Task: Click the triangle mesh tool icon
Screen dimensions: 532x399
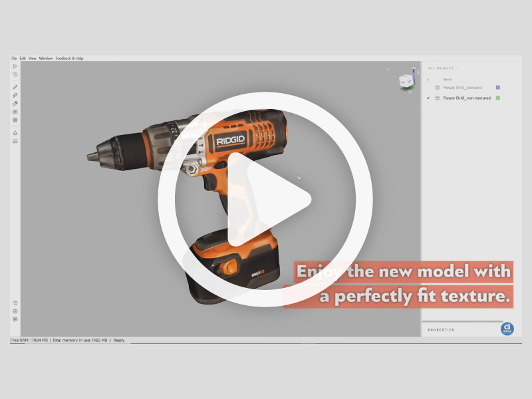Action: 15,133
